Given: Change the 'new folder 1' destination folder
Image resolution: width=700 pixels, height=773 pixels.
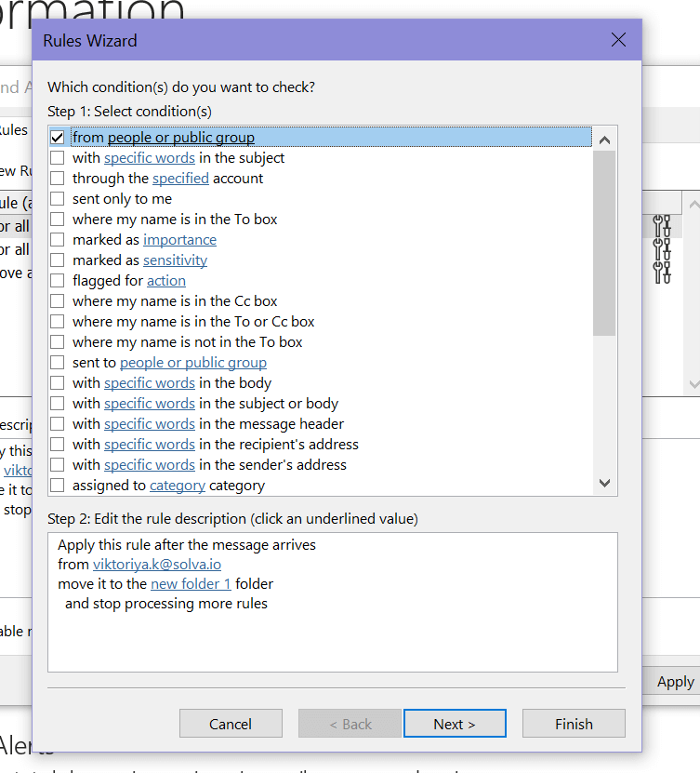Looking at the screenshot, I should click(x=191, y=584).
